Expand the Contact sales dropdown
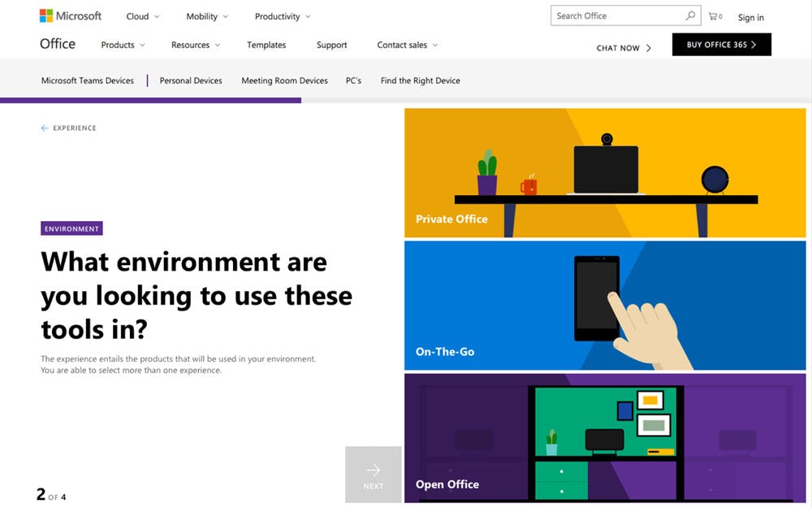This screenshot has width=812, height=508. pyautogui.click(x=408, y=45)
